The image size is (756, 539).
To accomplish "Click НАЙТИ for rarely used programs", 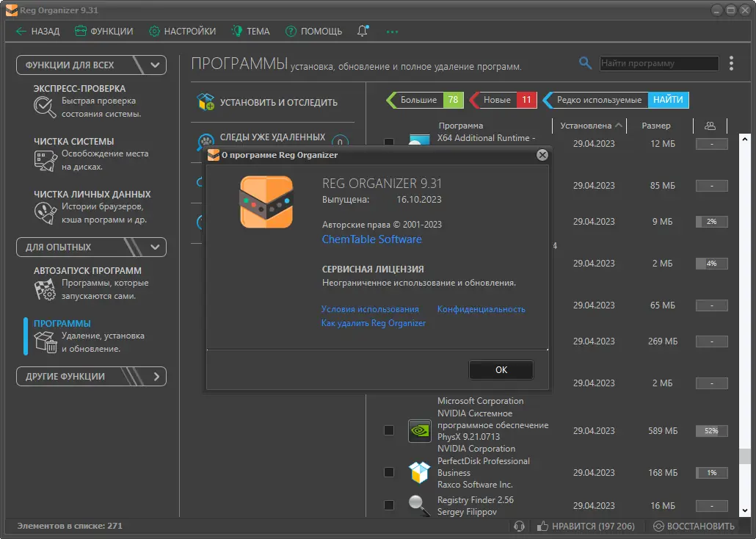I will coord(668,100).
